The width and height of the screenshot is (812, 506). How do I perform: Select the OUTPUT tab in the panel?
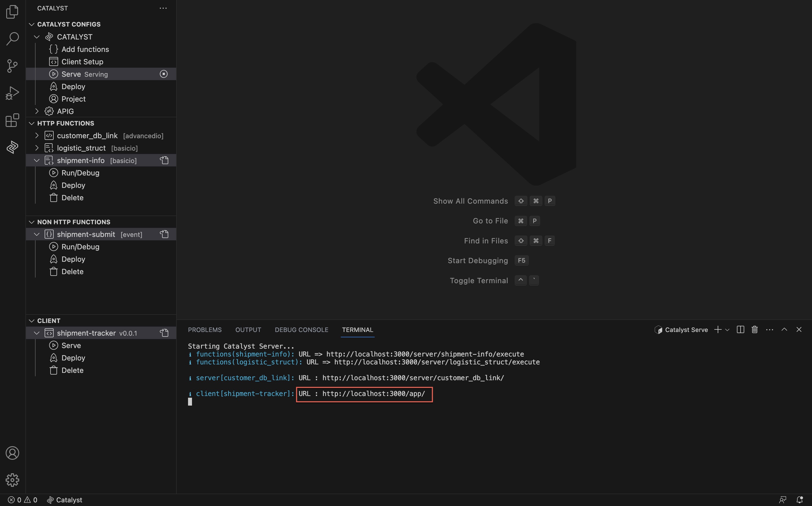(248, 329)
